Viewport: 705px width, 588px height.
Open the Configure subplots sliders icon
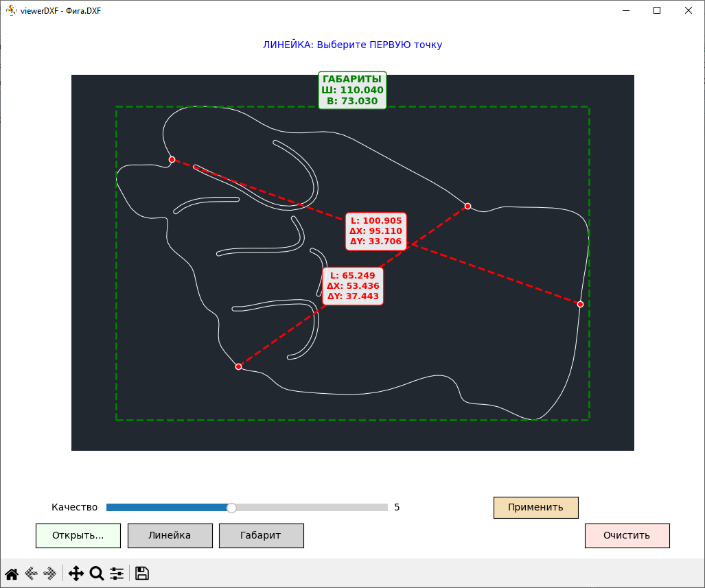(117, 574)
